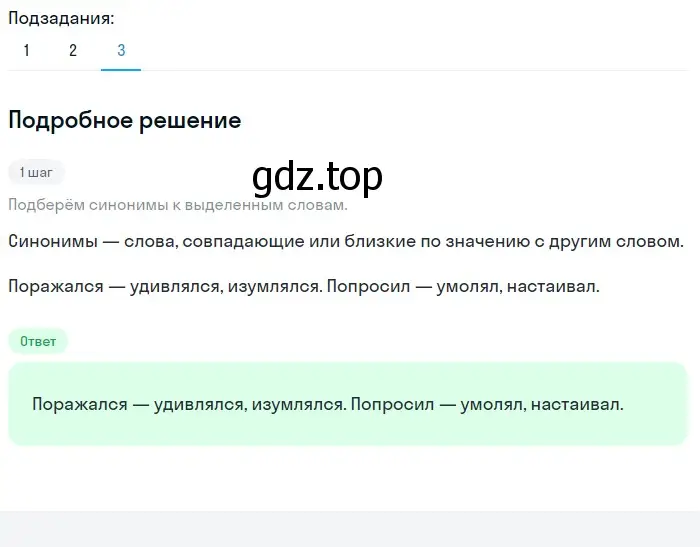Click the 'Подзадания:' label
Screen dimensions: 700x547
pos(61,18)
